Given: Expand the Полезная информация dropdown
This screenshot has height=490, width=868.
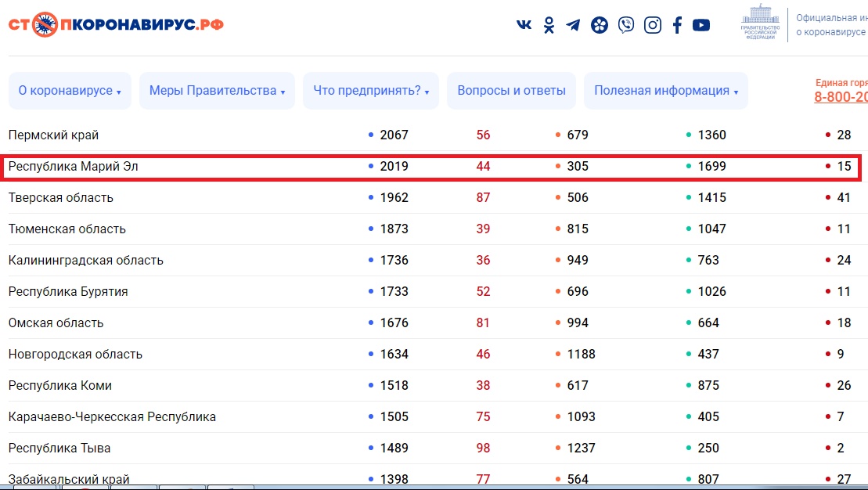Looking at the screenshot, I should click(x=666, y=91).
